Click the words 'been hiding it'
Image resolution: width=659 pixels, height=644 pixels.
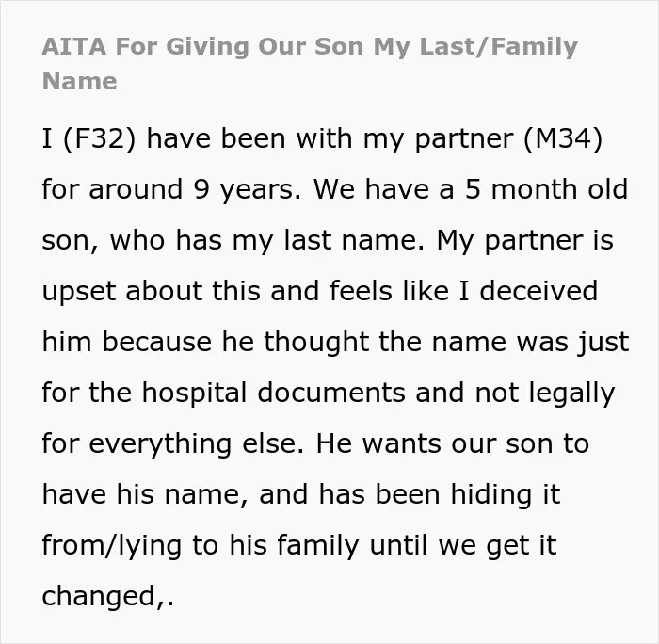[x=468, y=494]
